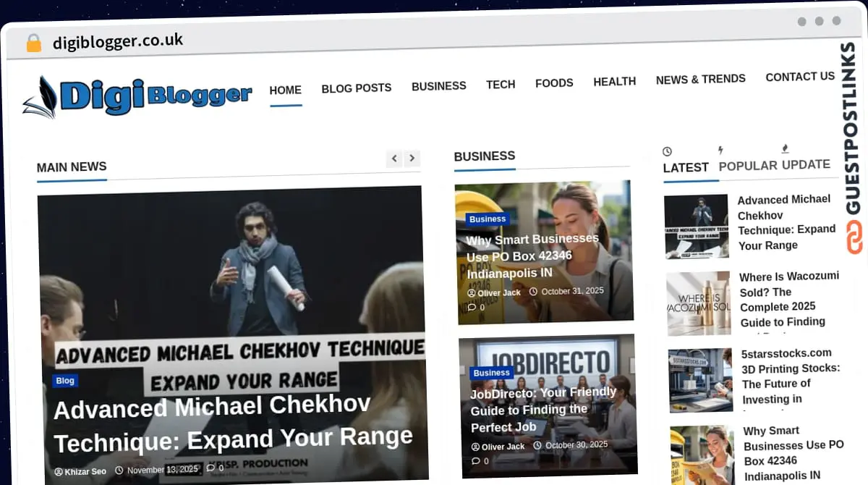The image size is (868, 485).
Task: Click lightning icon above Popular tab
Action: (720, 150)
